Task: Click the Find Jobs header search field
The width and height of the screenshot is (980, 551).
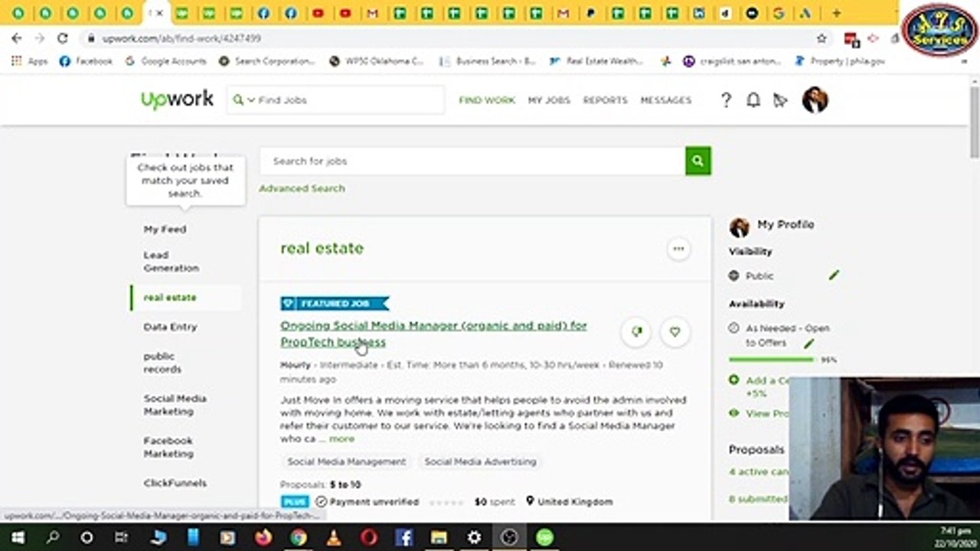Action: point(335,100)
